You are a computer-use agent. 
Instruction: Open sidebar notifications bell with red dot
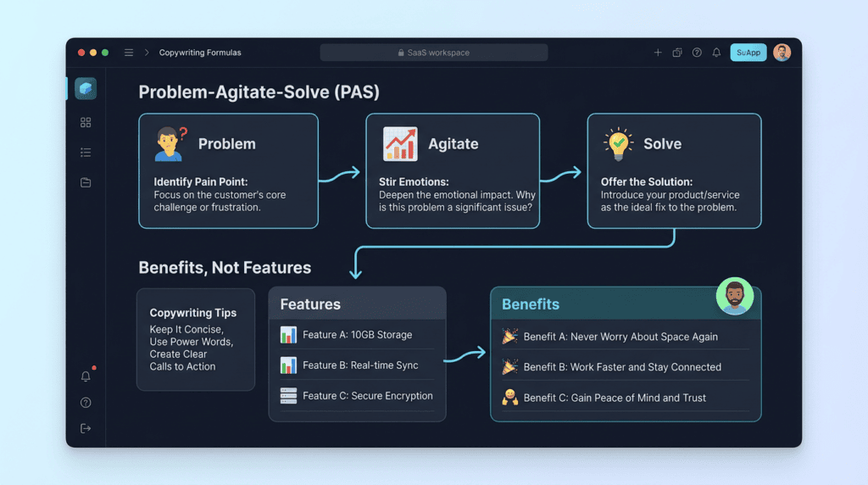tap(86, 376)
